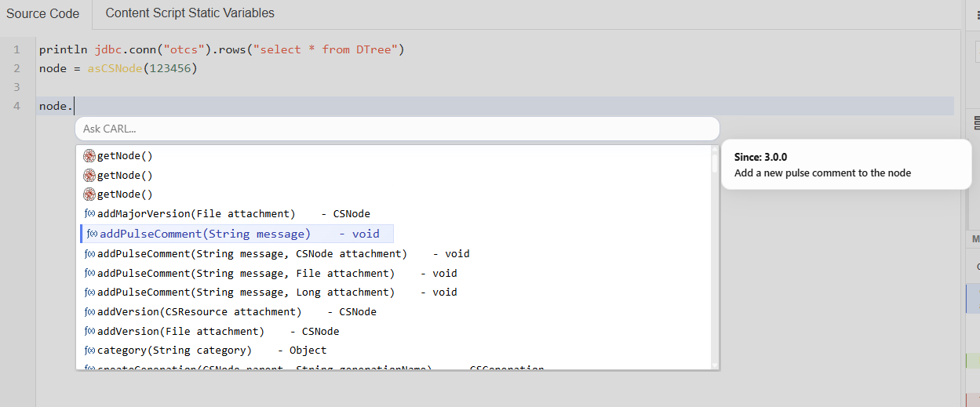
Task: Select the last getNode() suggestion in list
Action: point(125,194)
